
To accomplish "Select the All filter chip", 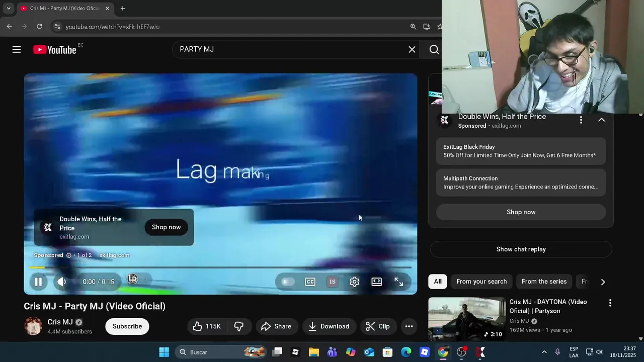I will pos(438,282).
